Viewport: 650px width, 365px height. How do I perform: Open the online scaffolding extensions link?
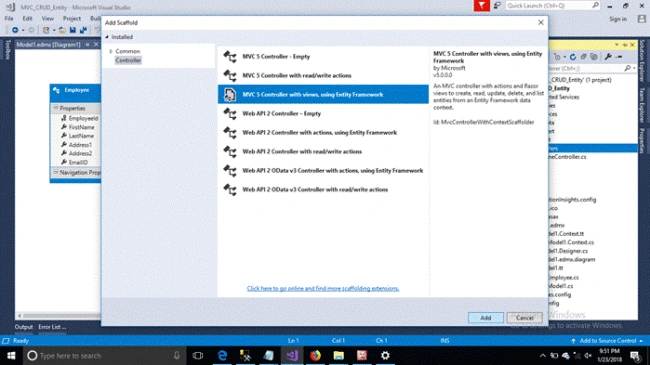pyautogui.click(x=323, y=288)
